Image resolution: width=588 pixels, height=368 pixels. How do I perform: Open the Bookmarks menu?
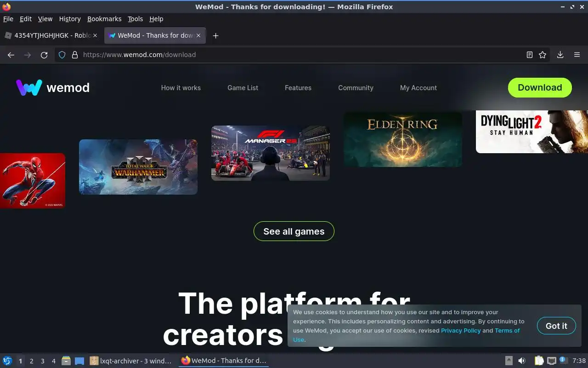click(104, 19)
